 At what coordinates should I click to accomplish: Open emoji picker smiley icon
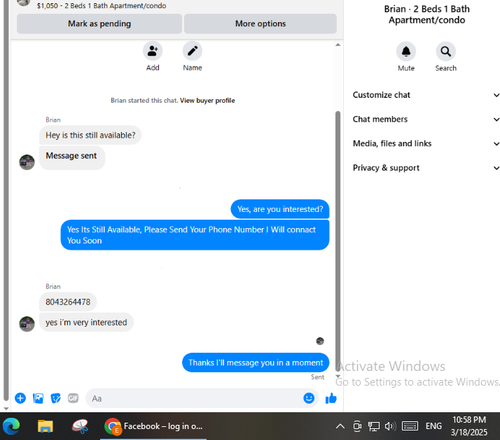tap(309, 398)
